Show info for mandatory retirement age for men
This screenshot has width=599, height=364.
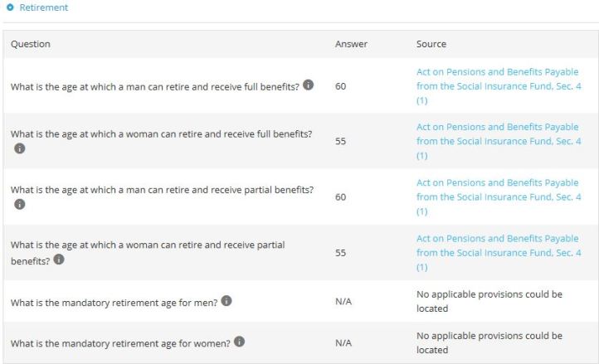tap(226, 301)
